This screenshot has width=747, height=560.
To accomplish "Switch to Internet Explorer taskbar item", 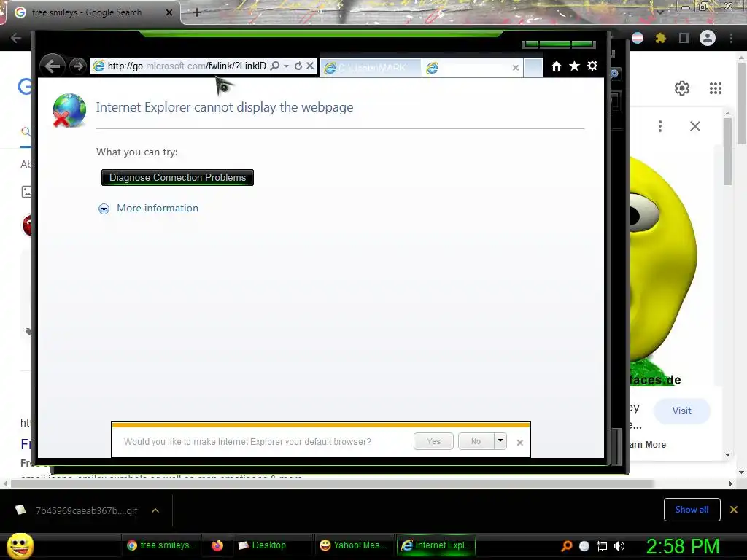I will tap(436, 545).
